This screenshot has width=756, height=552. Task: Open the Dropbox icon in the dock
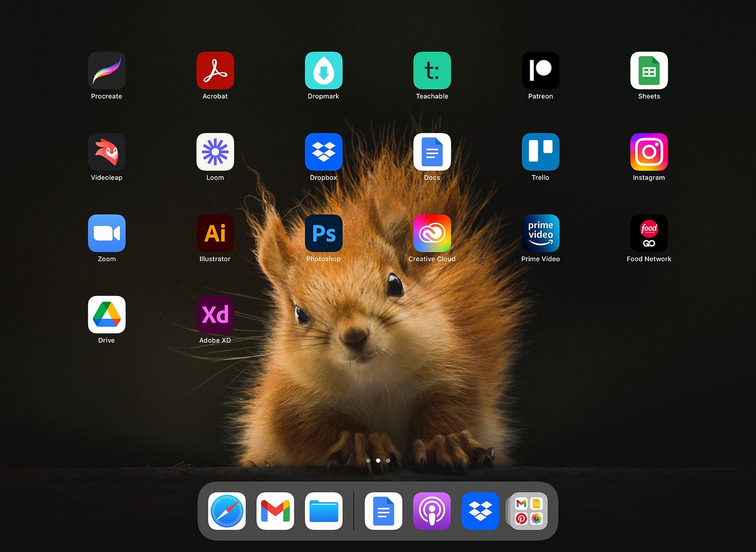[480, 511]
